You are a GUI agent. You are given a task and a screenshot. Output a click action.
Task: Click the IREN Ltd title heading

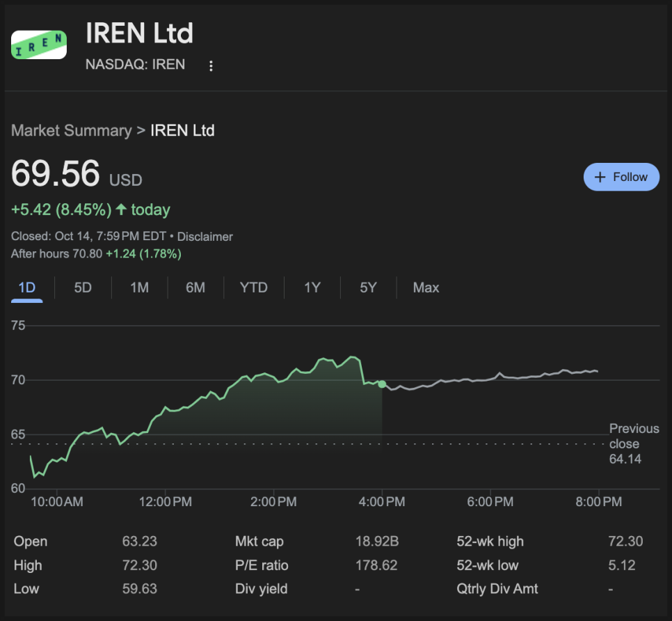pyautogui.click(x=139, y=33)
